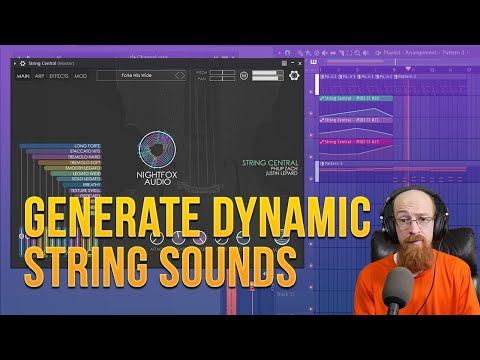Adjust the upper output level slider

[268, 73]
